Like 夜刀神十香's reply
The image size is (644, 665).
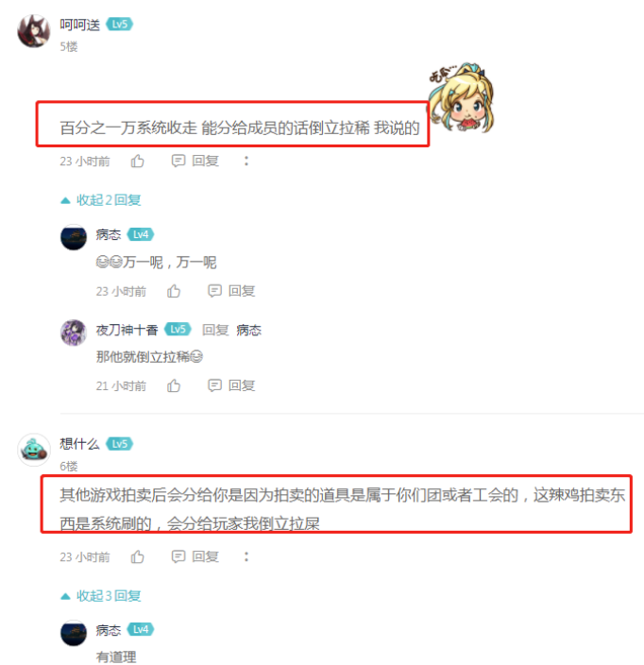[174, 386]
